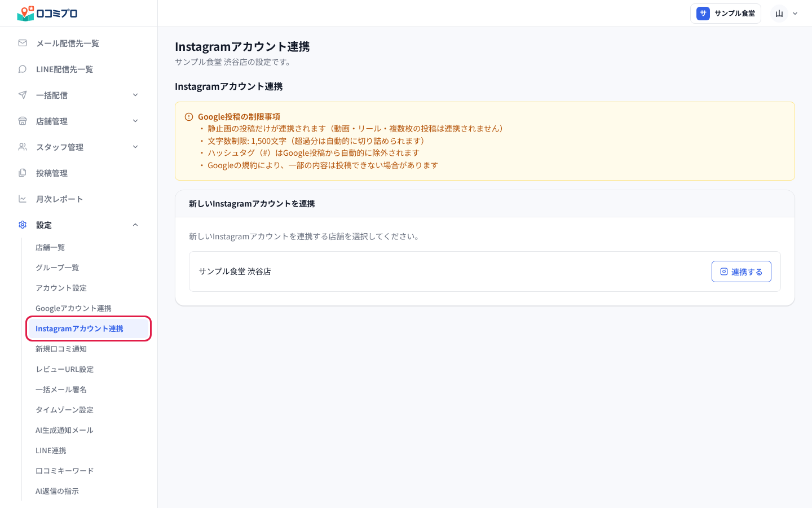Viewport: 812px width, 508px height.
Task: Click the Google投稿の制限事項 notice title
Action: pyautogui.click(x=239, y=117)
